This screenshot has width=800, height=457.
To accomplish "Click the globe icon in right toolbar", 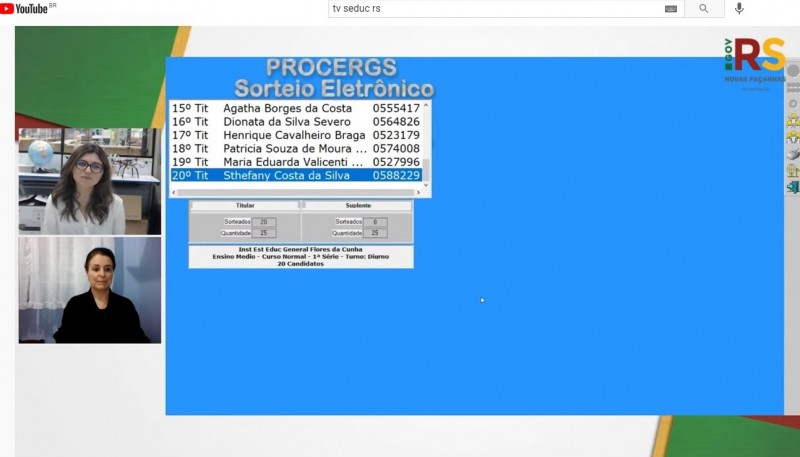I will click(793, 170).
